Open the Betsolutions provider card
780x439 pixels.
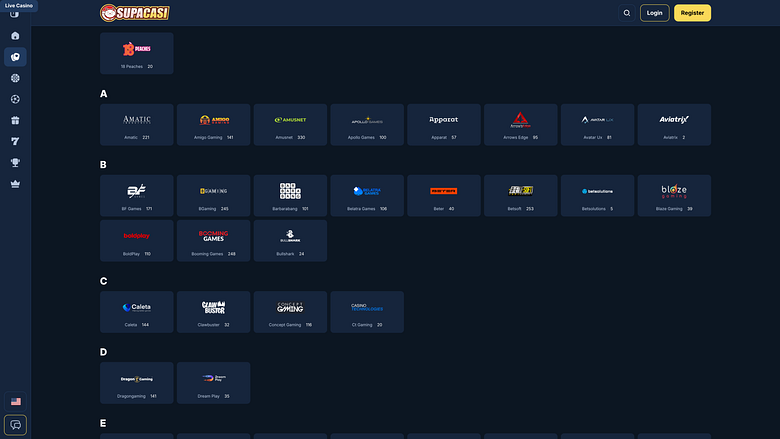coord(597,195)
